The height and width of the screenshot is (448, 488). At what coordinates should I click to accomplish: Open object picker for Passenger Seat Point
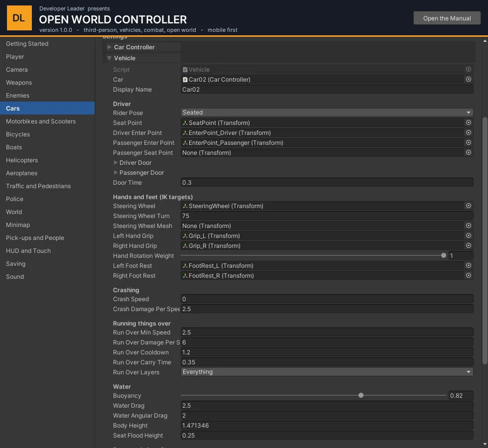(x=469, y=152)
